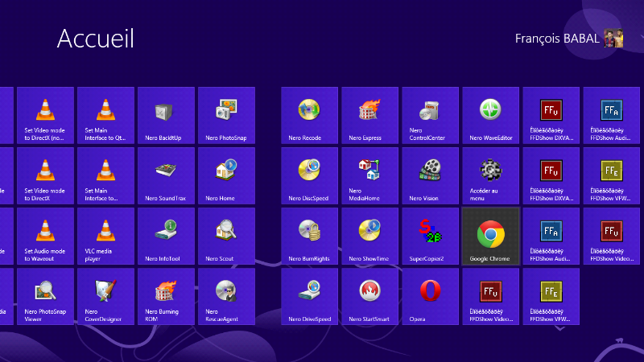This screenshot has height=362, width=644.
Task: Start Nero Express application
Action: click(x=369, y=115)
